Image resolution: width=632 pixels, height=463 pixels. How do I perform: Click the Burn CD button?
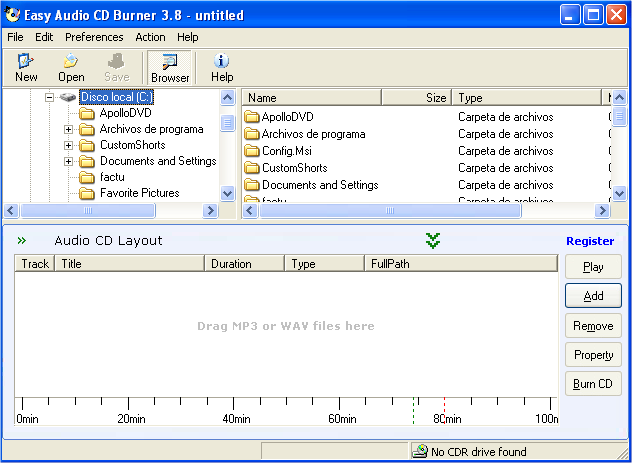click(x=593, y=384)
